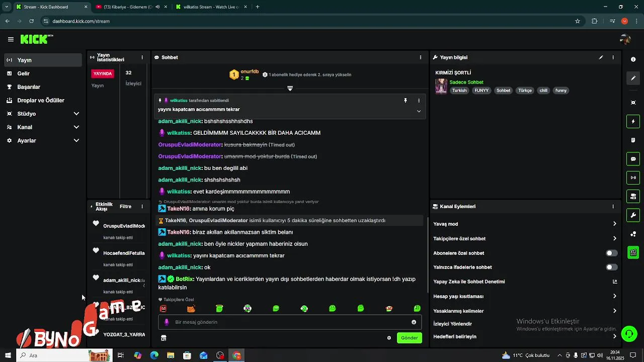Bookmark this page with the star icon
The height and width of the screenshot is (362, 644).
(578, 21)
